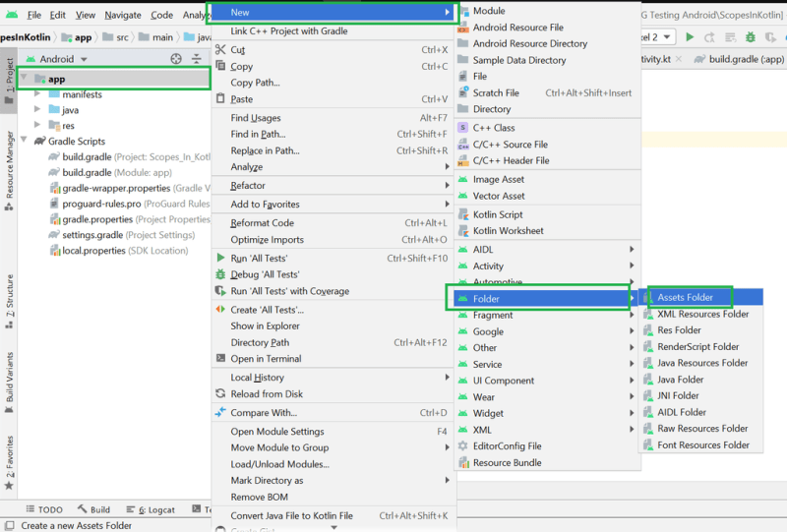Screen dimensions: 787x532
Task: Click the Run app play icon
Action: (690, 37)
